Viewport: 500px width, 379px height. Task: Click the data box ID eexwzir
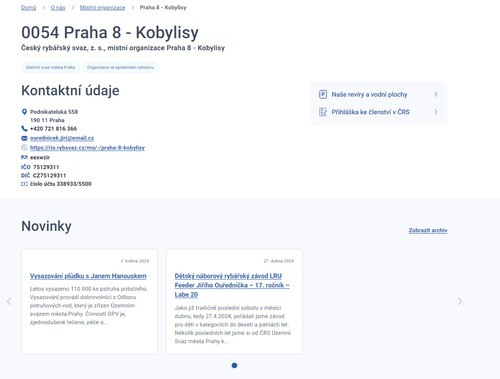pos(40,157)
